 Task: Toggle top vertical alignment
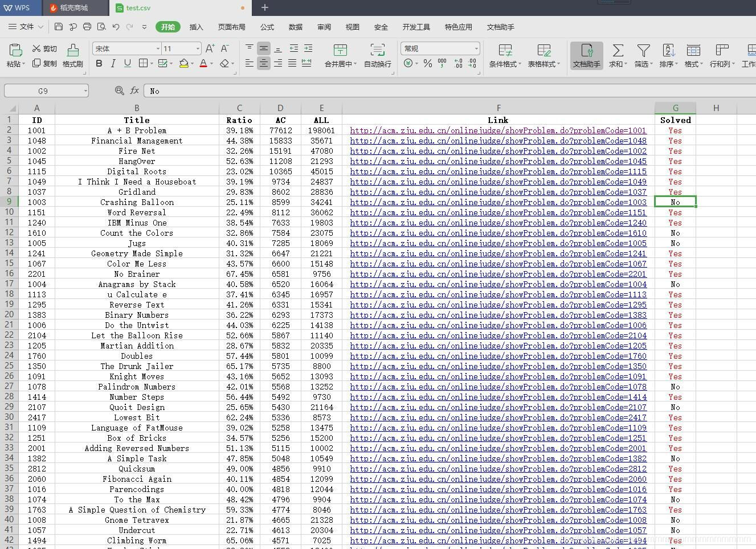click(x=250, y=48)
